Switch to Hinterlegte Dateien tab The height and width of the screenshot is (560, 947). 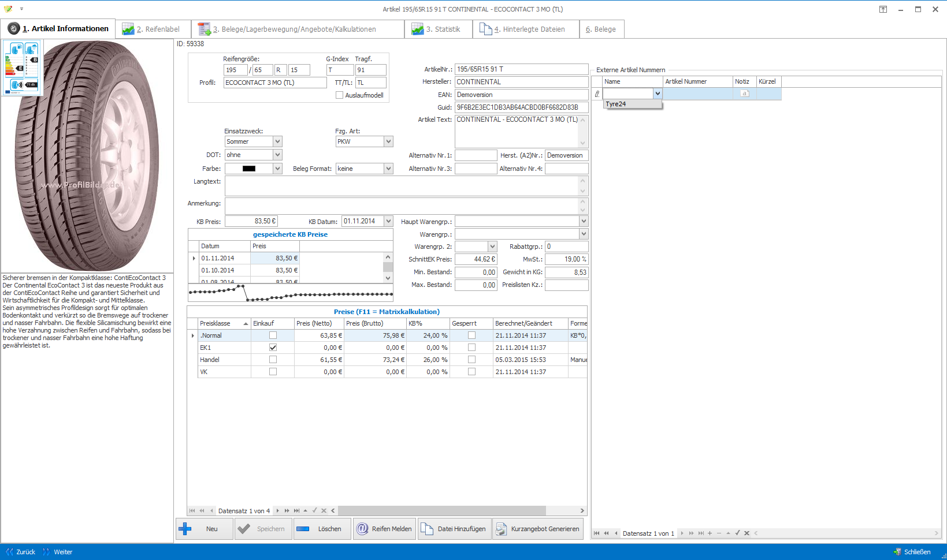coord(526,29)
